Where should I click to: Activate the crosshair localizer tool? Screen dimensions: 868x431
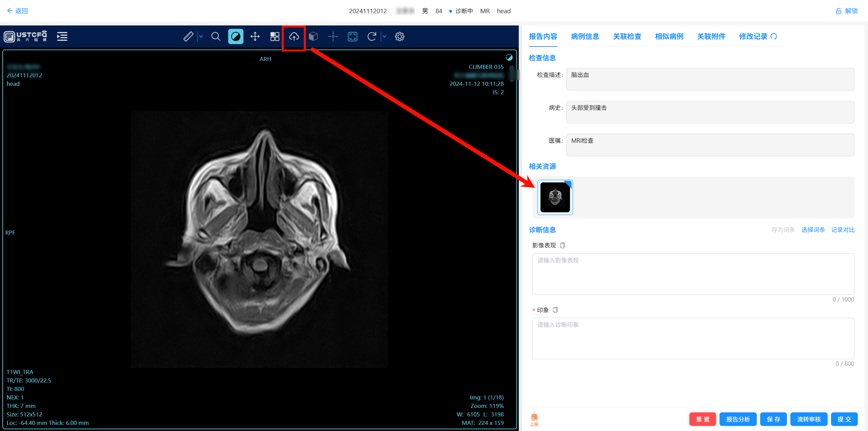333,36
